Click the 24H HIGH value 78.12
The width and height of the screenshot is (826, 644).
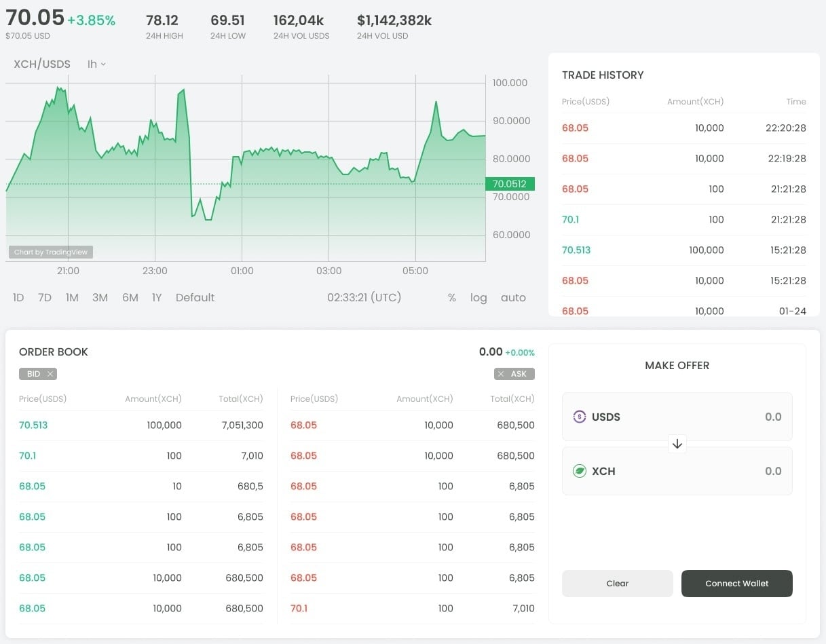pyautogui.click(x=162, y=20)
